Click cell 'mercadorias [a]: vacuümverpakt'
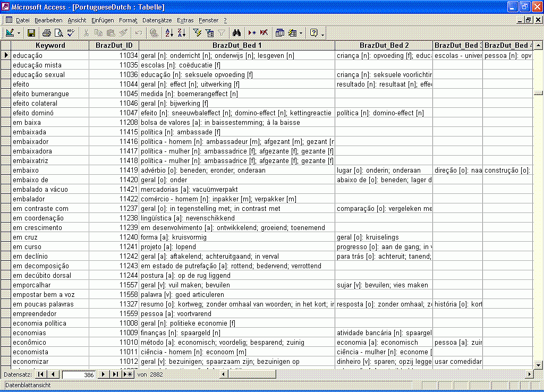Image resolution: width=544 pixels, height=392 pixels. click(237, 189)
